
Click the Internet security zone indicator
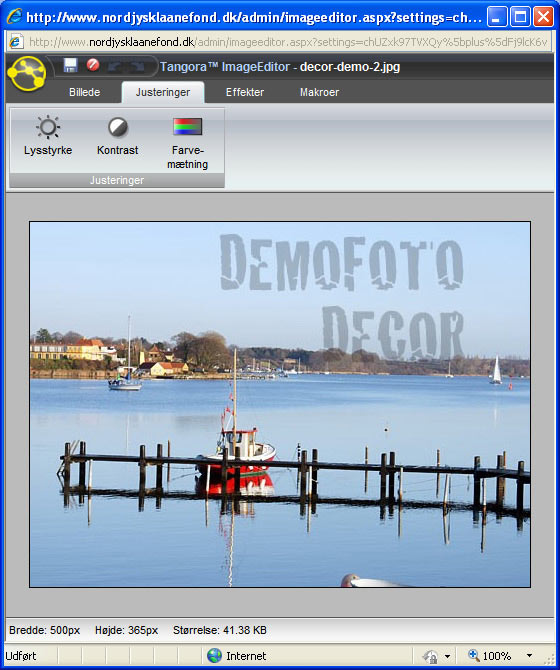click(x=237, y=655)
